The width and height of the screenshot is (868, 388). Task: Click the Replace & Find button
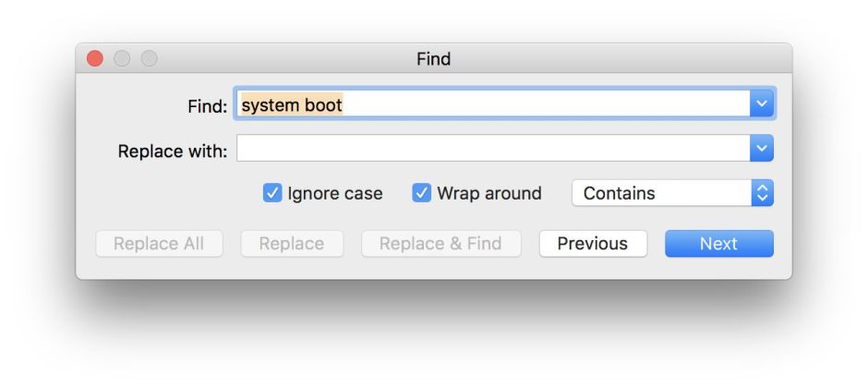point(440,244)
